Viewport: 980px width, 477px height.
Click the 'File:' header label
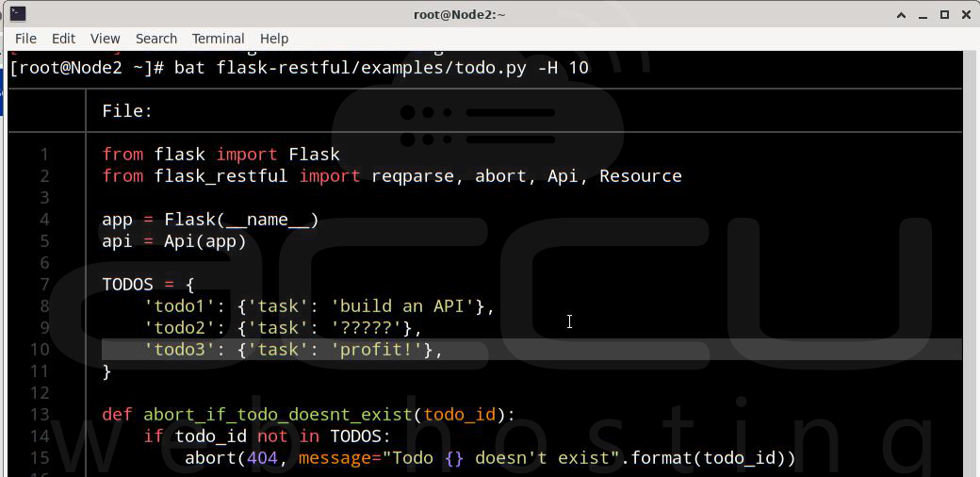point(127,111)
